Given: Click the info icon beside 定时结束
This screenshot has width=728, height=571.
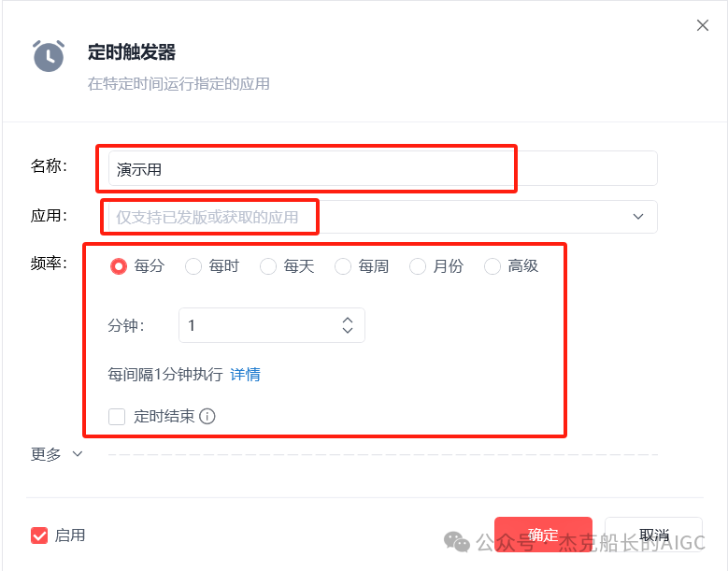Looking at the screenshot, I should pyautogui.click(x=207, y=416).
